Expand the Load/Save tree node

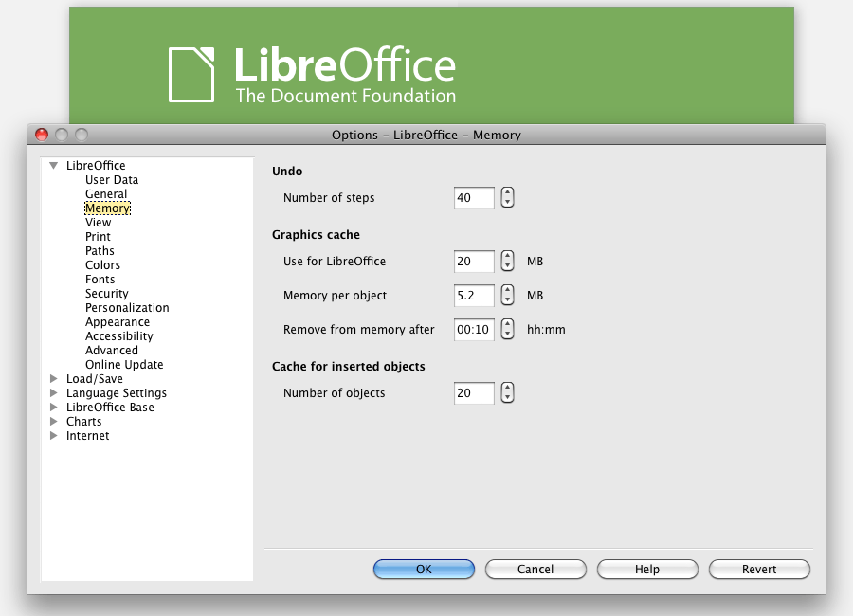[53, 378]
